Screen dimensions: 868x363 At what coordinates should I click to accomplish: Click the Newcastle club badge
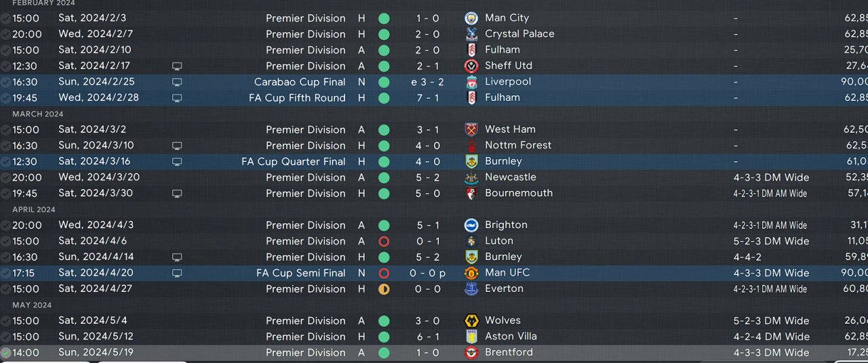[471, 177]
